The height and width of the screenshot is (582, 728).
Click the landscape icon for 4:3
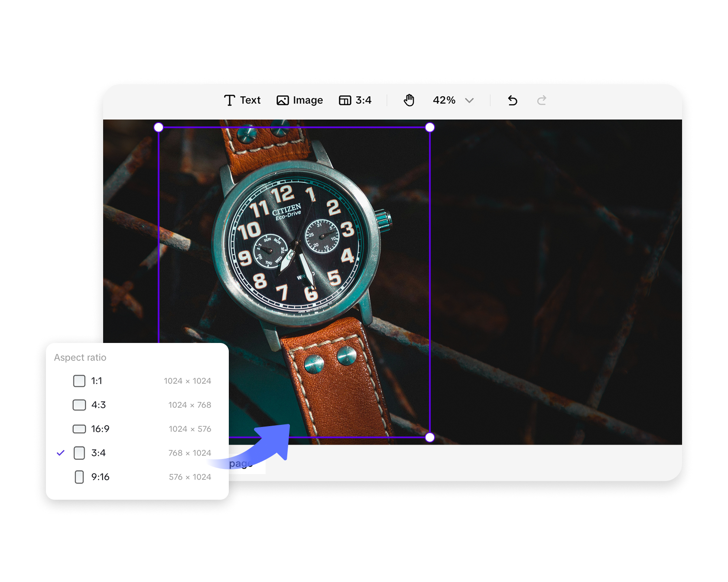[x=79, y=405]
